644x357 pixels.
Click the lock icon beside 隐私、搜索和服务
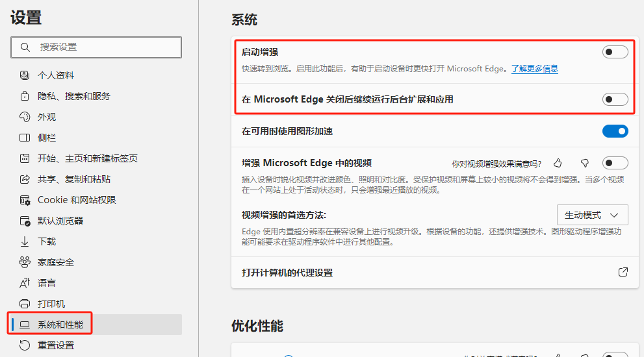pyautogui.click(x=25, y=96)
